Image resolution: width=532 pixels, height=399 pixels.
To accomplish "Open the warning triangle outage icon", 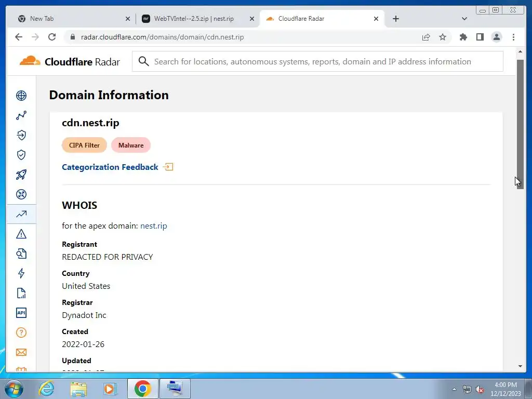I will [x=21, y=234].
